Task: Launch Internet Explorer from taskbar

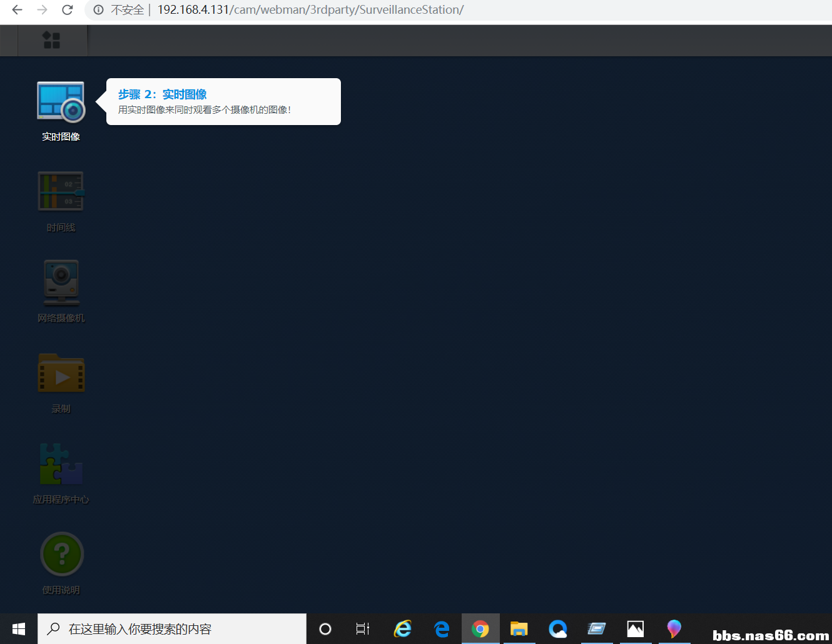Action: 403,629
